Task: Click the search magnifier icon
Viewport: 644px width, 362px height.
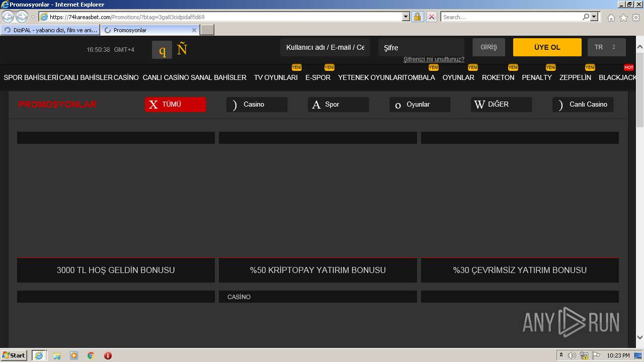Action: (x=586, y=17)
